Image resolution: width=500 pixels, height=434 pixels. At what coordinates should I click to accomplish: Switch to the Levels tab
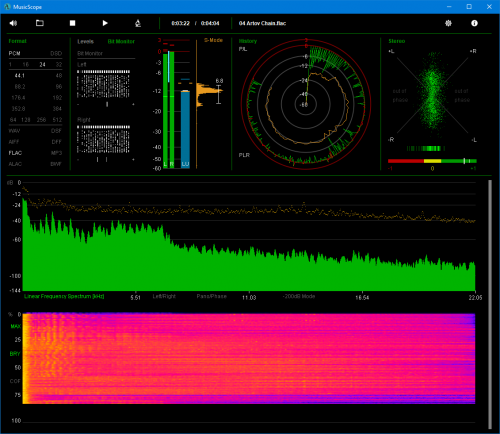click(x=85, y=41)
